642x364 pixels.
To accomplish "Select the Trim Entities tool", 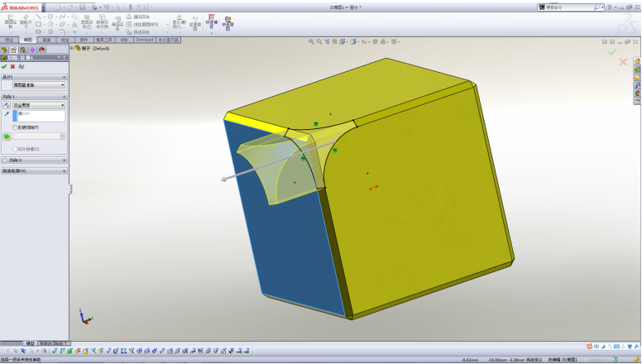I will [86, 23].
